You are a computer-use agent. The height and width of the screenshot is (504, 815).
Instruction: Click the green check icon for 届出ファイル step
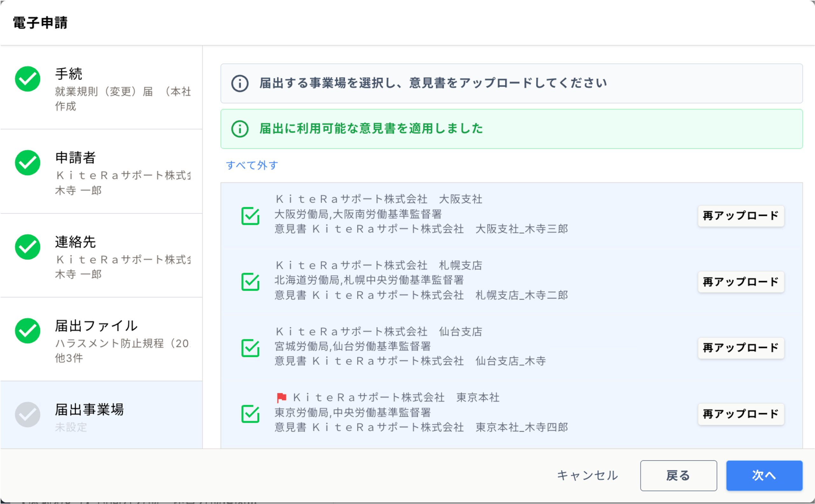tap(28, 331)
